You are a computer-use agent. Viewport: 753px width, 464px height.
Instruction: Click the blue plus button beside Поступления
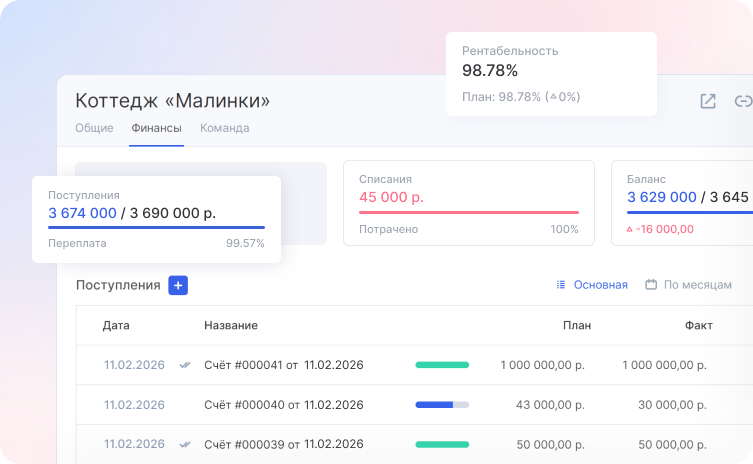click(178, 285)
